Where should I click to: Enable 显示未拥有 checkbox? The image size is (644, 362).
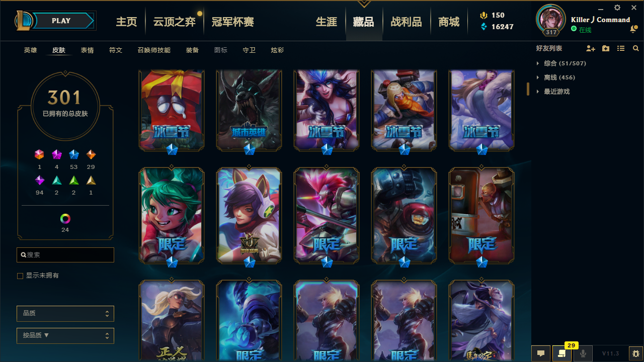20,276
